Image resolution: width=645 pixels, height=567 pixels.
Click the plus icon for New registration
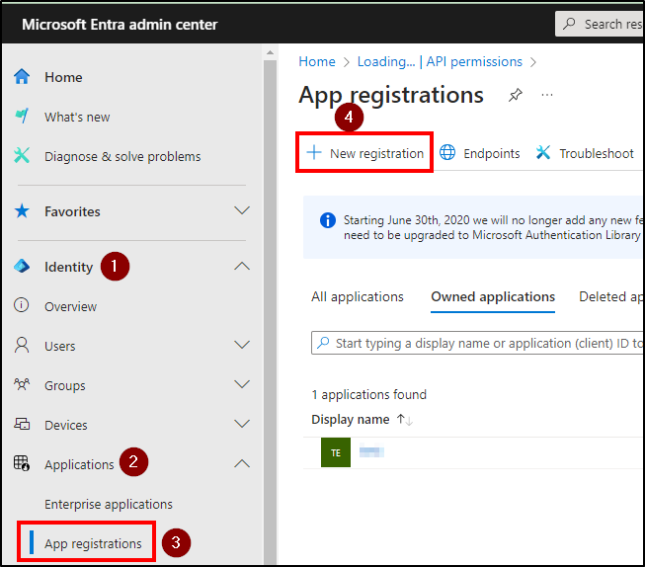tap(314, 152)
